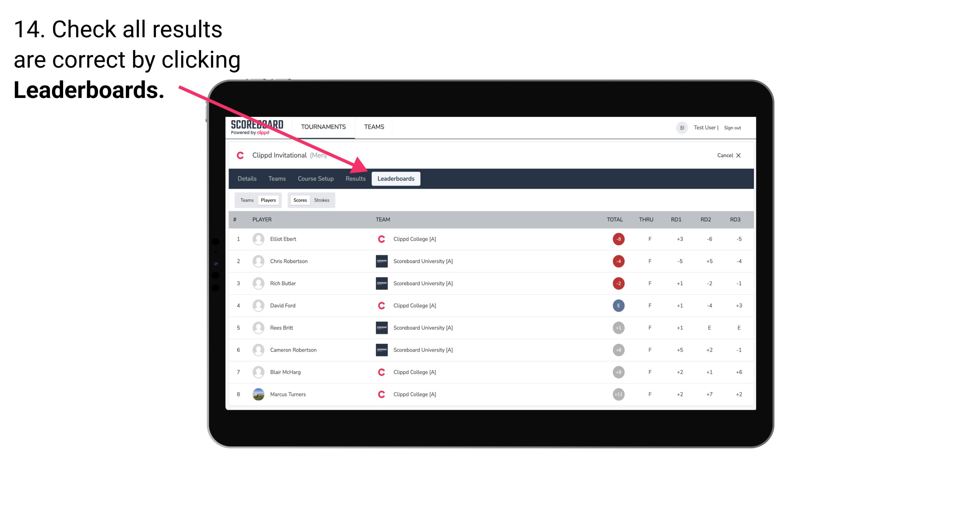
Task: Click the Leaderboards tab
Action: coord(397,178)
